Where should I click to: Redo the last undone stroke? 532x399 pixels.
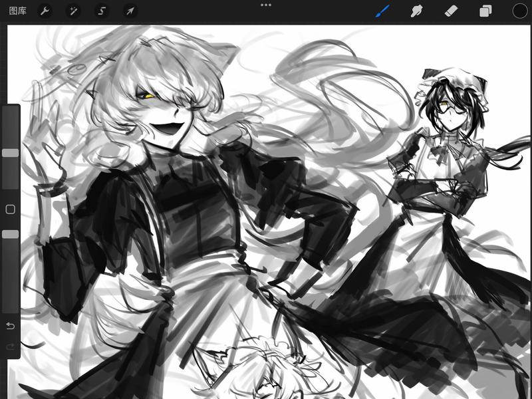click(11, 346)
